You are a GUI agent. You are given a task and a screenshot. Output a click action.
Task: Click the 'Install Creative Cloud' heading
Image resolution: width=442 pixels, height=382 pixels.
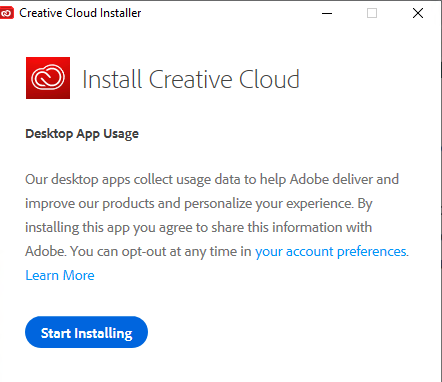coord(191,79)
